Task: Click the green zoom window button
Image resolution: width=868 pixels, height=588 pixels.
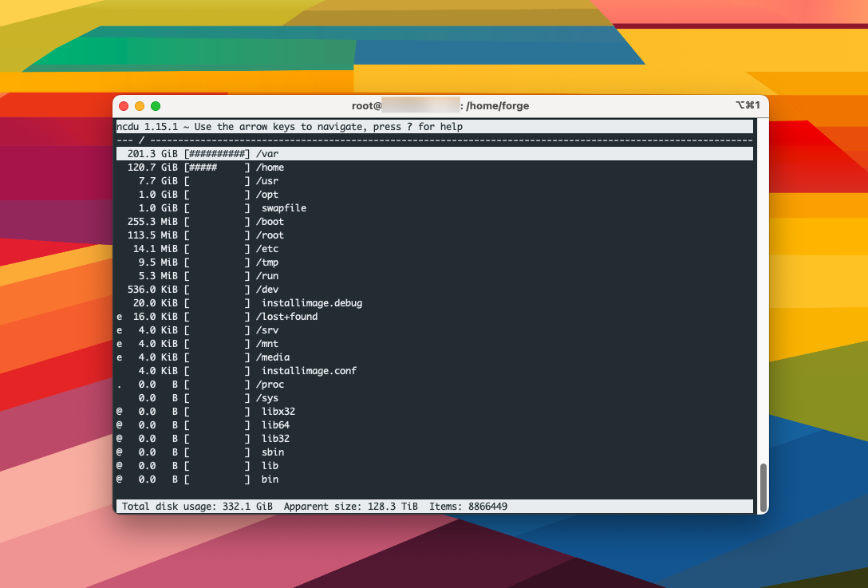Action: click(156, 106)
